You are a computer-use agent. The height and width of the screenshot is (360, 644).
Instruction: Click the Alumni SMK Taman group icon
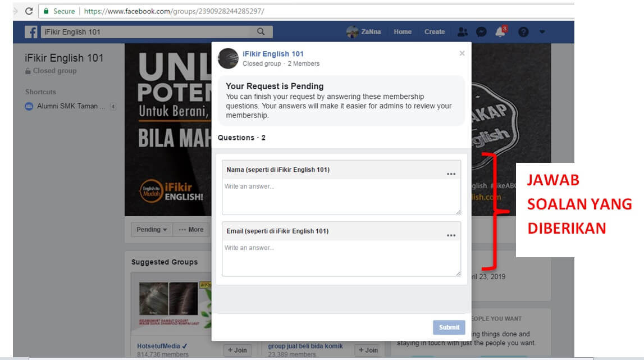coord(29,107)
